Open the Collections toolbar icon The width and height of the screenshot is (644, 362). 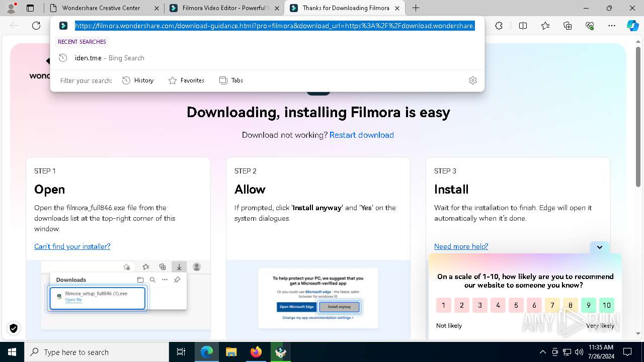coord(568,26)
